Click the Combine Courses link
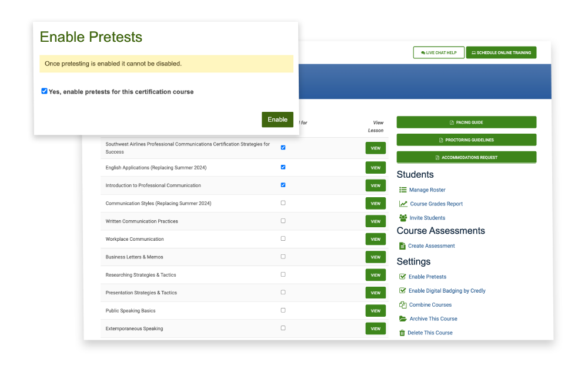588x365 pixels. 430,305
